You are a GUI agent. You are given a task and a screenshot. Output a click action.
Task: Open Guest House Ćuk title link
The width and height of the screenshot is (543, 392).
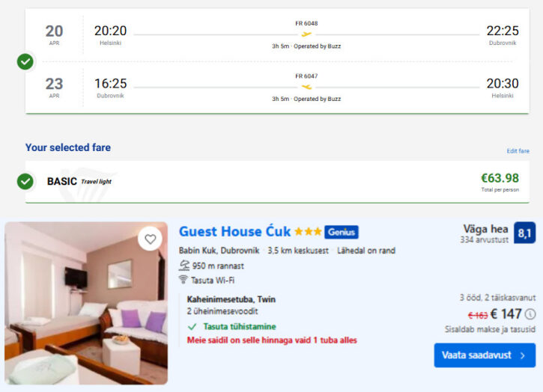(234, 231)
